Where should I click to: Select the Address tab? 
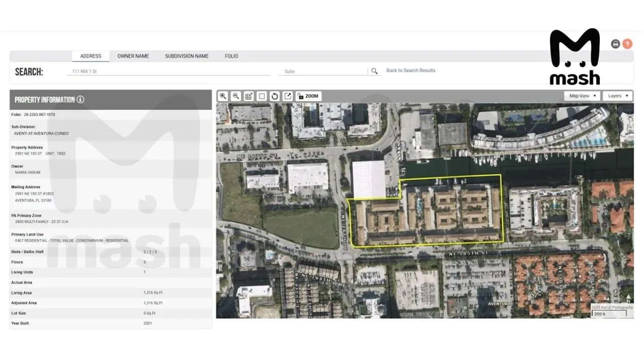(91, 56)
